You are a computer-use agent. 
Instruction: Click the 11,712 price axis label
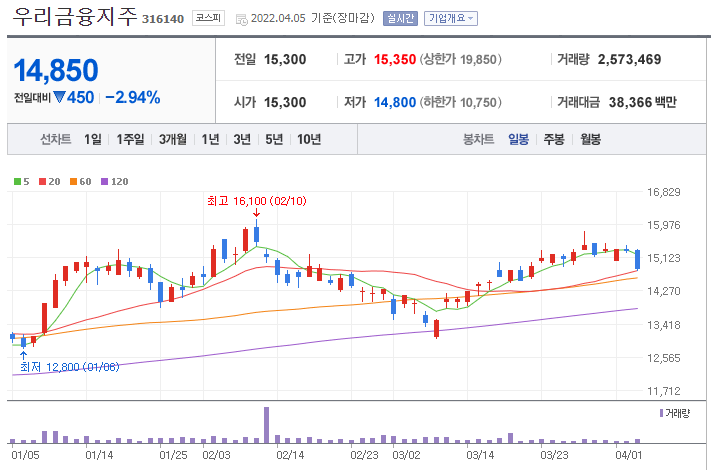[664, 391]
